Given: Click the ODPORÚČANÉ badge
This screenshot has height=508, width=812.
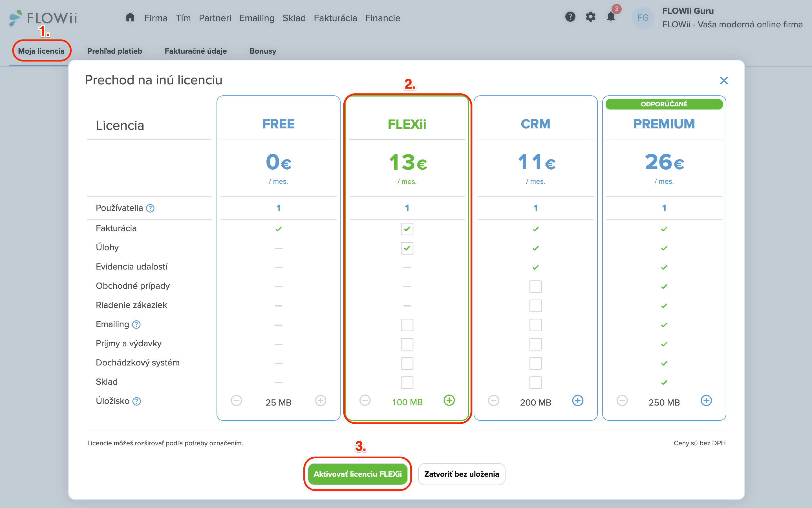Looking at the screenshot, I should pyautogui.click(x=664, y=104).
